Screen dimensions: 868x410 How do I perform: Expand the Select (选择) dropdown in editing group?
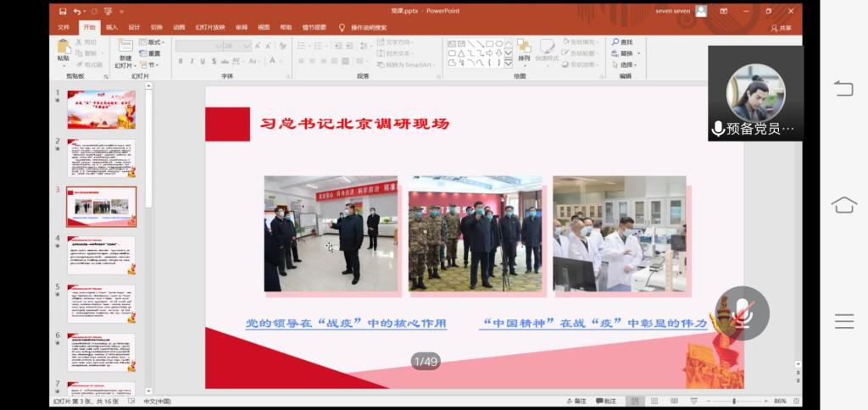coord(626,64)
